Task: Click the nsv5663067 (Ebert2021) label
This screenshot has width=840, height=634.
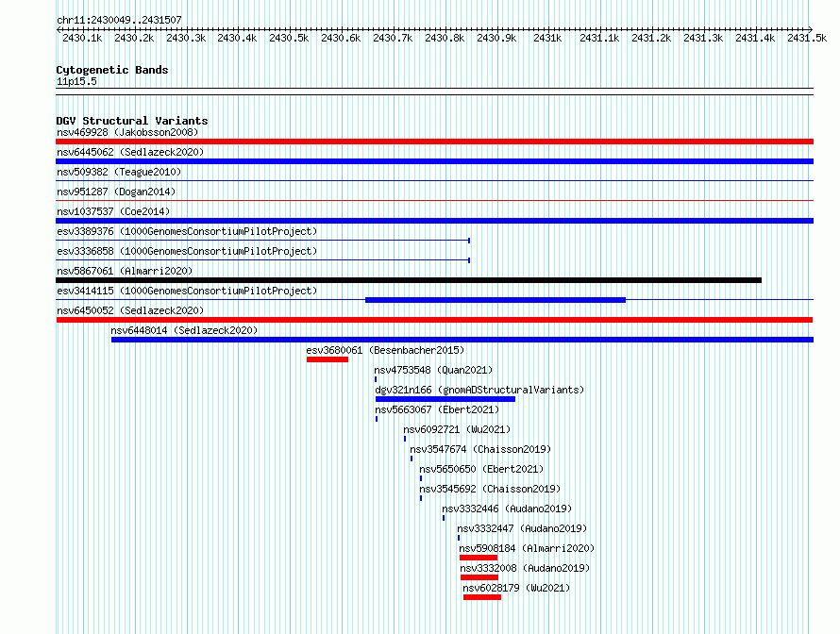Action: click(x=437, y=409)
